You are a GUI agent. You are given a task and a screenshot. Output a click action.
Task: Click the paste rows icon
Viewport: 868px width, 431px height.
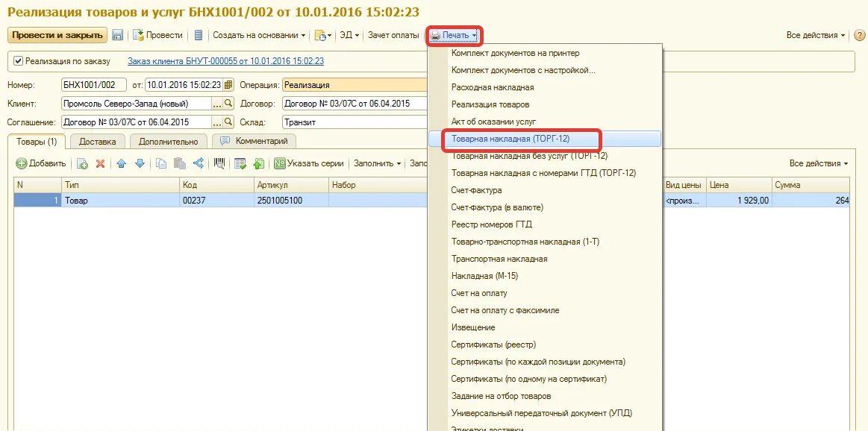coord(179,163)
